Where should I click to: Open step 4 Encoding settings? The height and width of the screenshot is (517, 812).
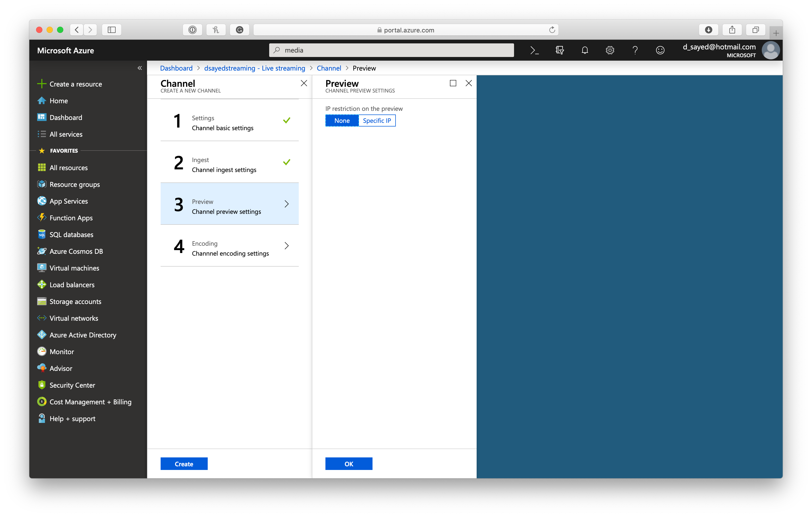(230, 246)
